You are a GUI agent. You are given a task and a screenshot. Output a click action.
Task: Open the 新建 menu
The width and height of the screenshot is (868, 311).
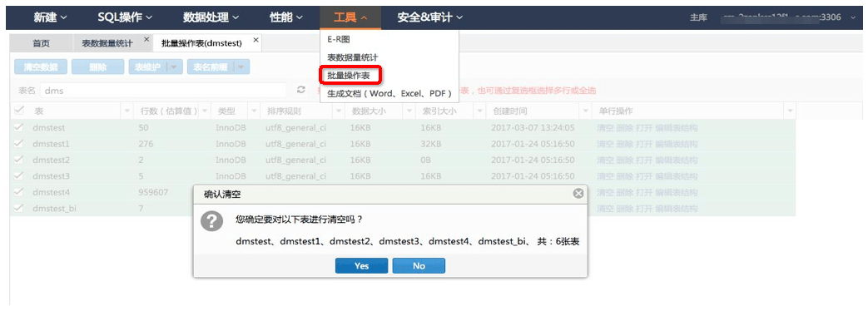tap(51, 17)
